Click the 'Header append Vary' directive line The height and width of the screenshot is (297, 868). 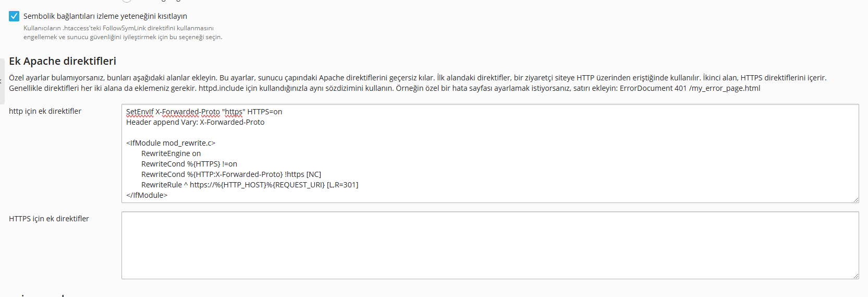[195, 122]
